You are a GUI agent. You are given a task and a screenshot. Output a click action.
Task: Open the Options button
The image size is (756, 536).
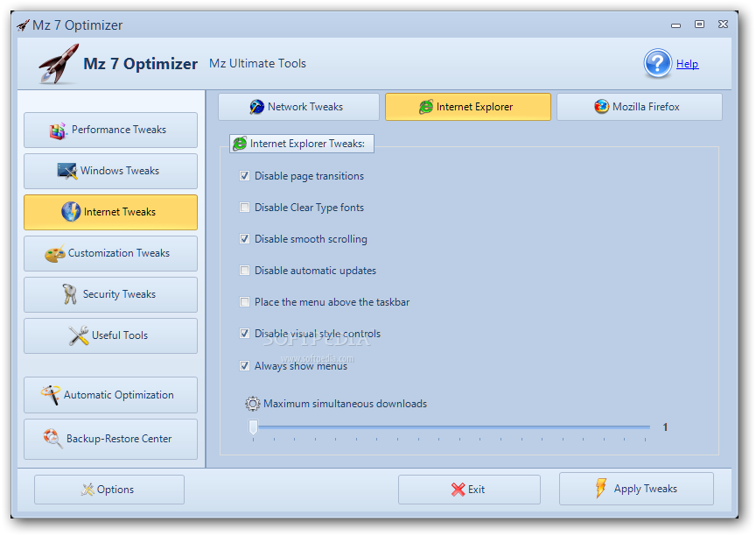109,490
